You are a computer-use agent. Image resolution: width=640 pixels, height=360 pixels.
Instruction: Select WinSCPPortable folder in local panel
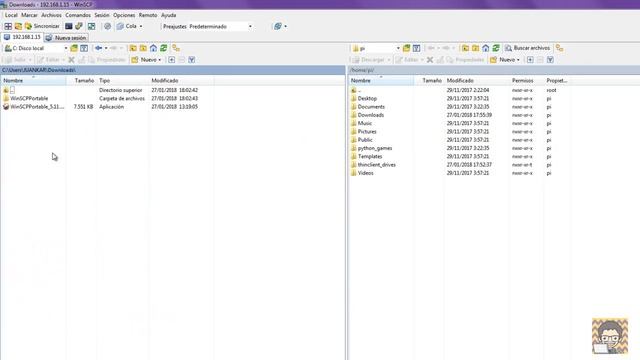coord(29,98)
